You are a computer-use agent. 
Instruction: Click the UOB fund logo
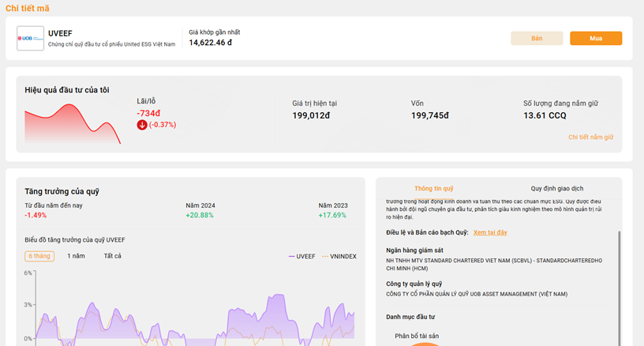point(31,38)
